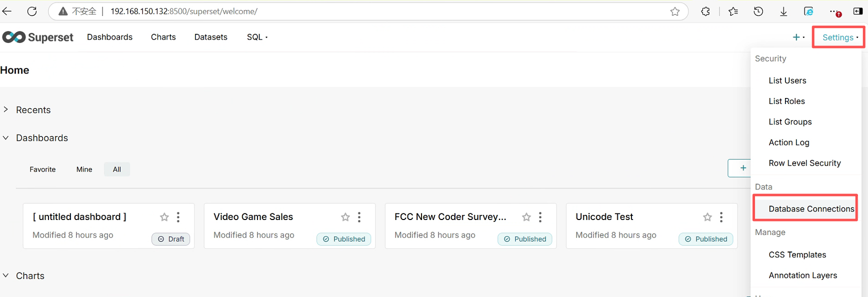Open the SQL dropdown menu

pyautogui.click(x=257, y=37)
